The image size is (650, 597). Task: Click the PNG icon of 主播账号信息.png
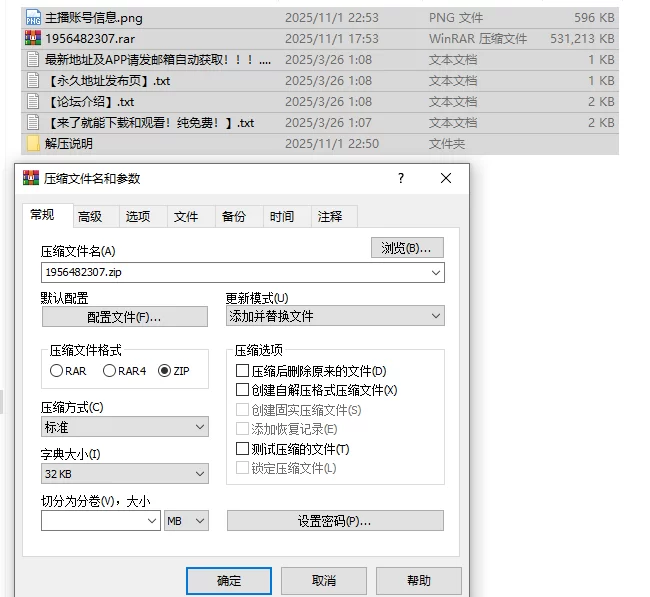[33, 17]
